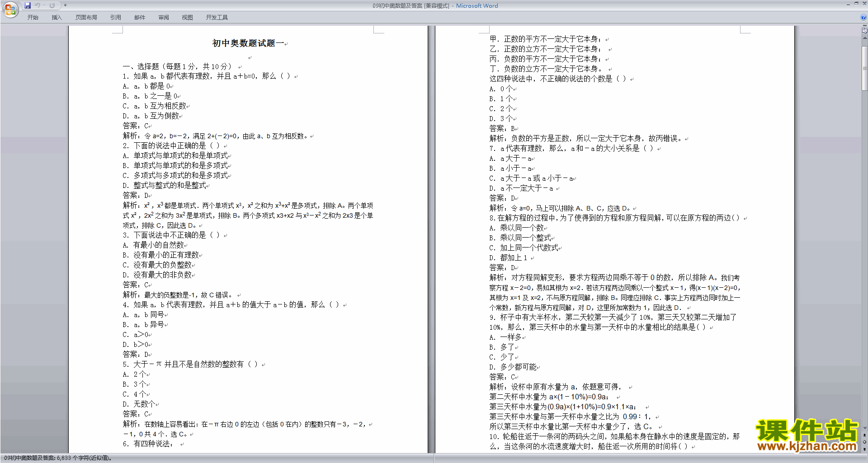Click option D. 都加上1
868x463 pixels.
coord(508,257)
